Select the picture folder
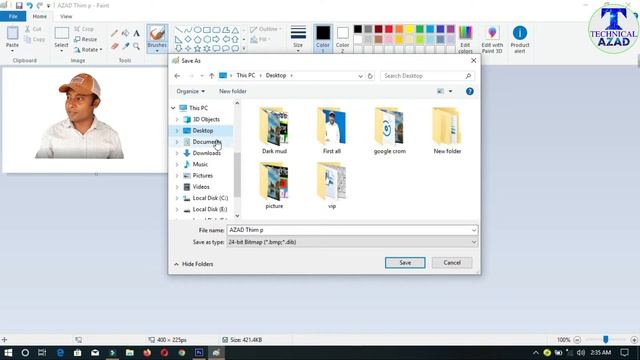 click(x=274, y=186)
